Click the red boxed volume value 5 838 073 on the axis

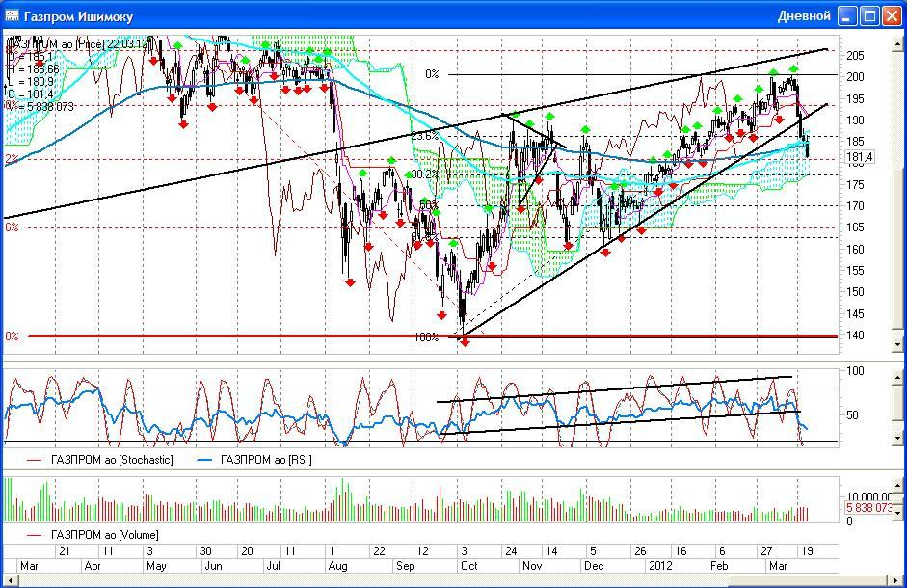(x=867, y=508)
